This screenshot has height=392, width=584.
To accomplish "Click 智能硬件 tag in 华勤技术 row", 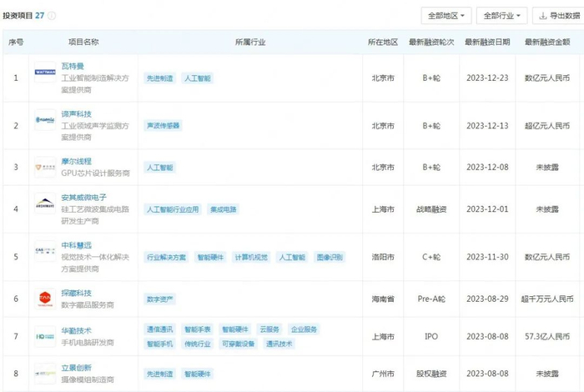I will coord(235,329).
